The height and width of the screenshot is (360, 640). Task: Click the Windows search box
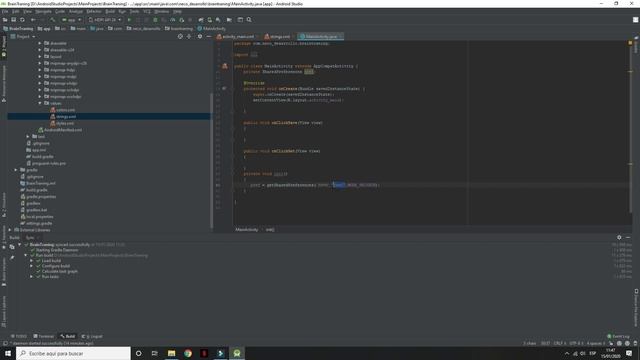(x=73, y=353)
